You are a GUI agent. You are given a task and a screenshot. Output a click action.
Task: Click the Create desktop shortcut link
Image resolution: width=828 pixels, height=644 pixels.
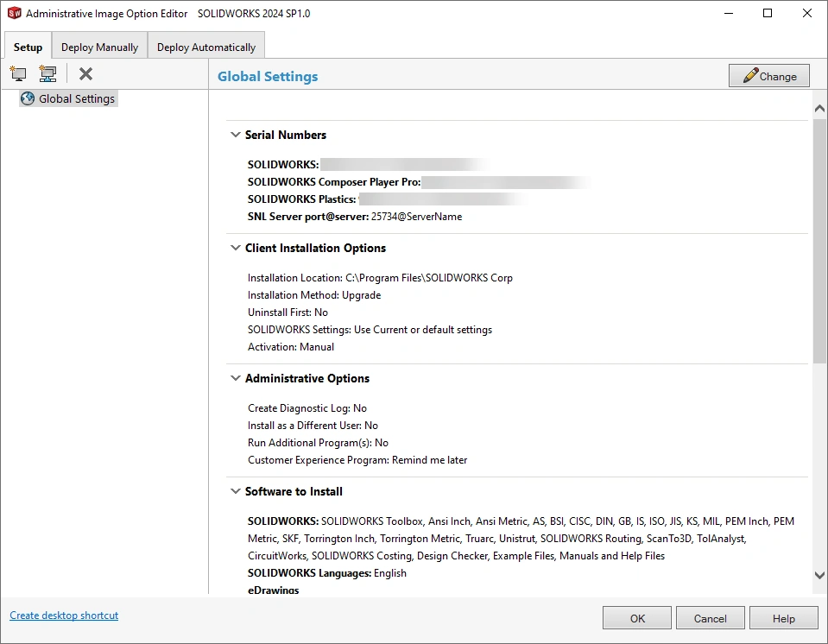pos(64,616)
